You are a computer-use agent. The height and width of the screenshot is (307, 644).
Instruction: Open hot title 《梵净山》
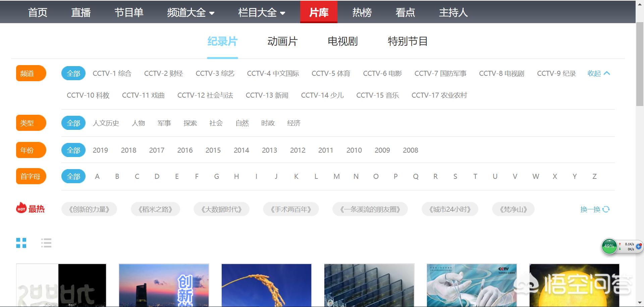[x=513, y=209]
